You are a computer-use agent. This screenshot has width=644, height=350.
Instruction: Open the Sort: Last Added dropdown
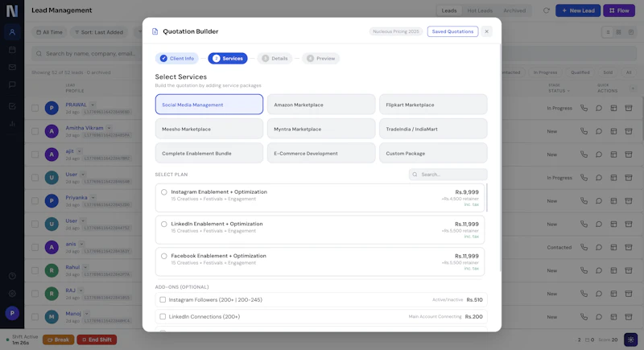(99, 32)
